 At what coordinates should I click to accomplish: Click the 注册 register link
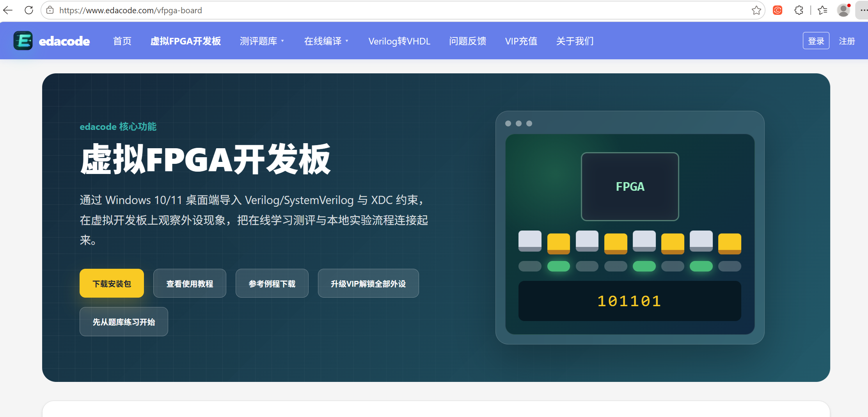click(847, 41)
